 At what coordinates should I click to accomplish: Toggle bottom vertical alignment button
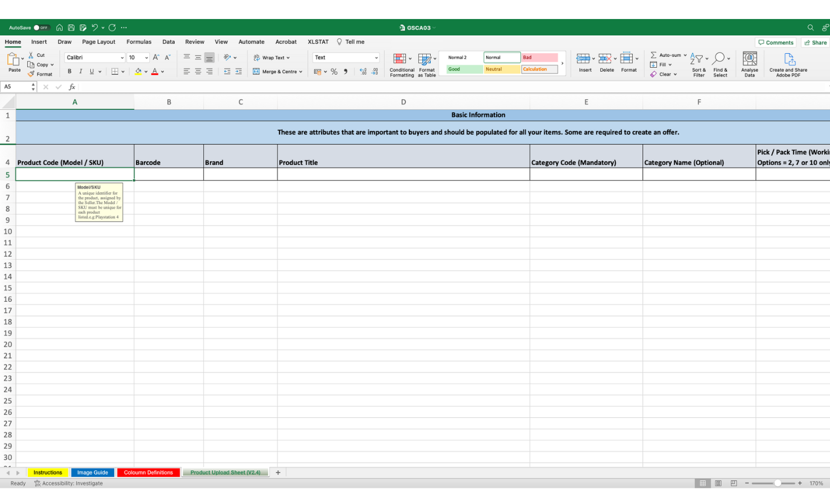209,58
